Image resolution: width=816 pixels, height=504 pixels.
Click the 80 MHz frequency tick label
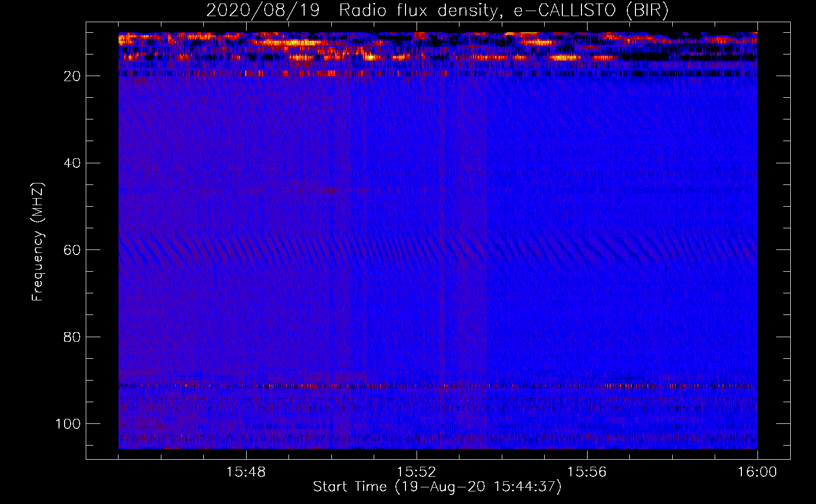coord(72,337)
